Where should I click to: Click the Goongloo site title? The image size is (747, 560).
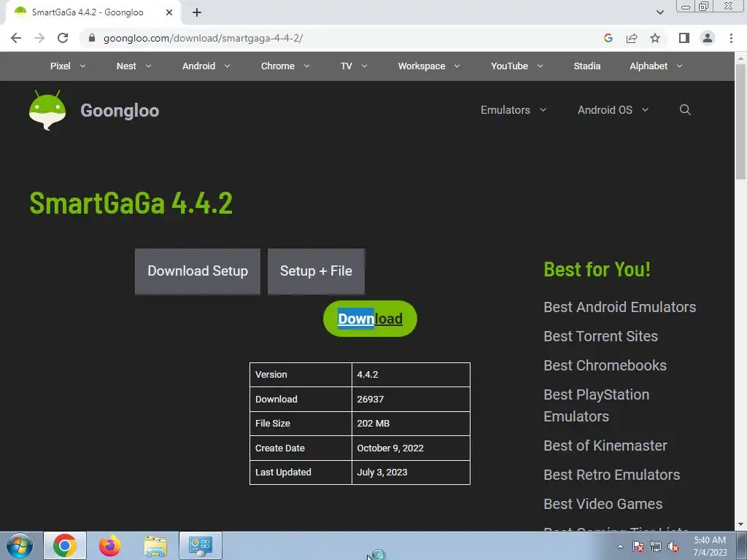tap(120, 111)
